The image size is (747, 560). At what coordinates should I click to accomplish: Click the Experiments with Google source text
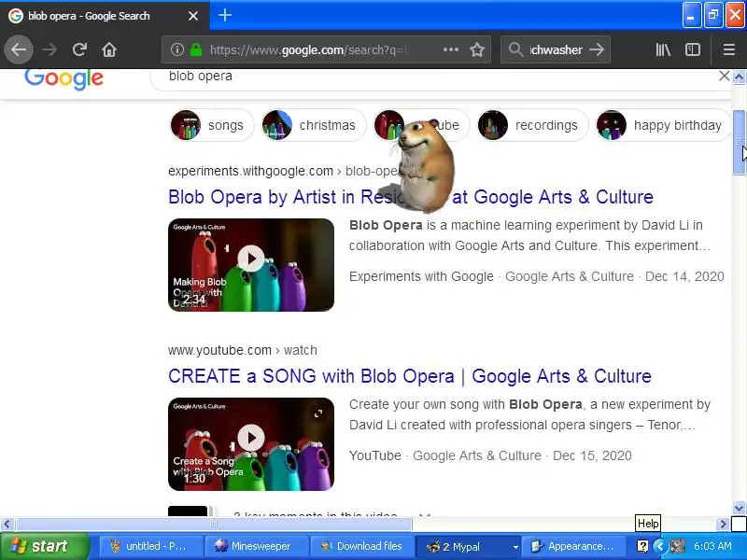pos(421,276)
